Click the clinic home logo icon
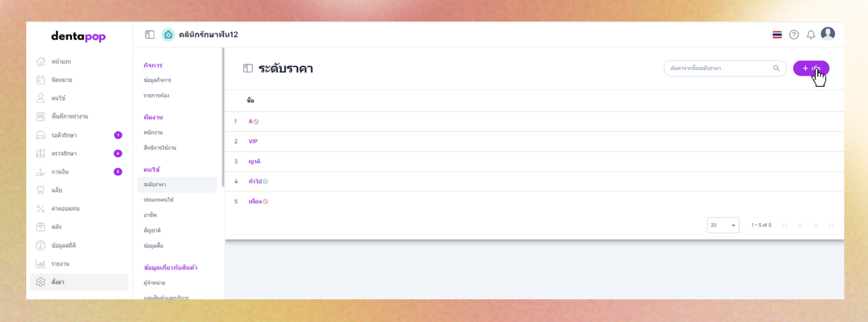The width and height of the screenshot is (868, 322). 168,35
